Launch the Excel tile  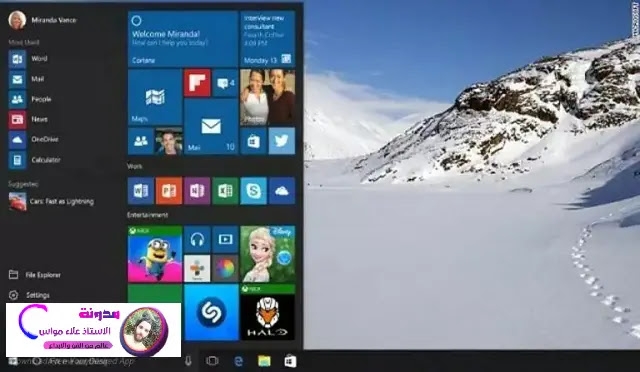click(225, 191)
